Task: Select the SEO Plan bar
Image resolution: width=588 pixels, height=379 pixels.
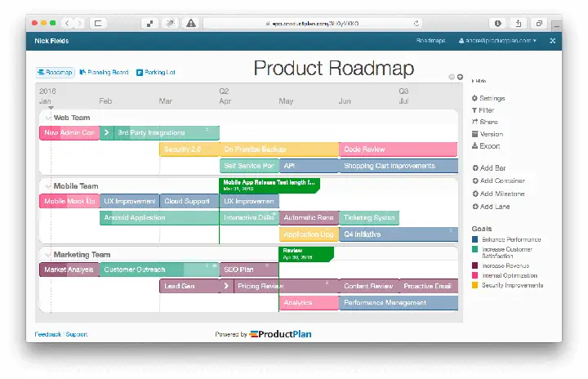Action: click(249, 270)
